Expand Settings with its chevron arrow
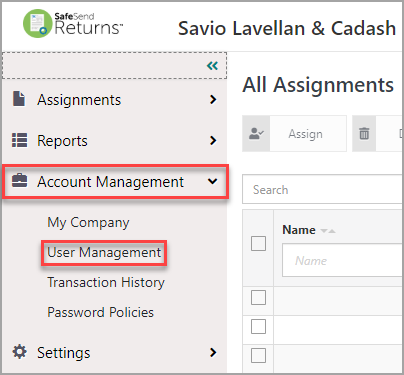The height and width of the screenshot is (375, 404). tap(213, 352)
